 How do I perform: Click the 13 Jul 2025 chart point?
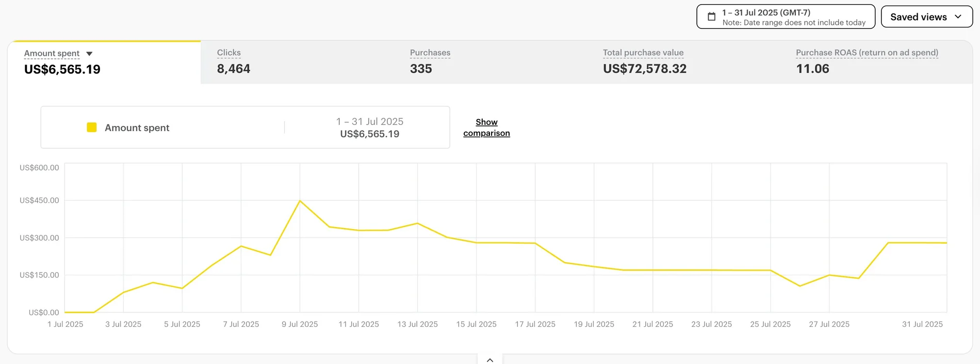418,223
